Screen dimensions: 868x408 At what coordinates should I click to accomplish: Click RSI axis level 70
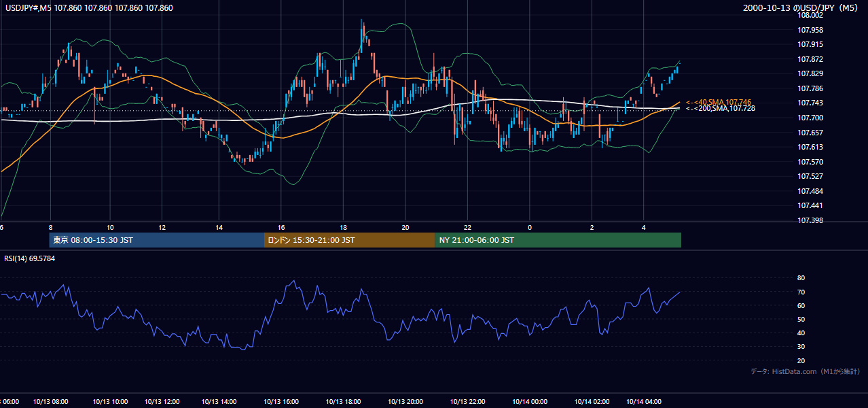pos(801,292)
